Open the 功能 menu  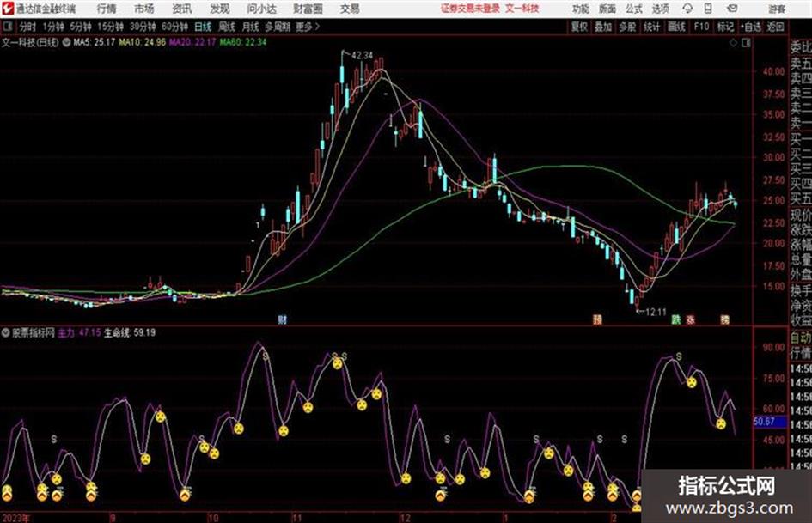point(581,9)
